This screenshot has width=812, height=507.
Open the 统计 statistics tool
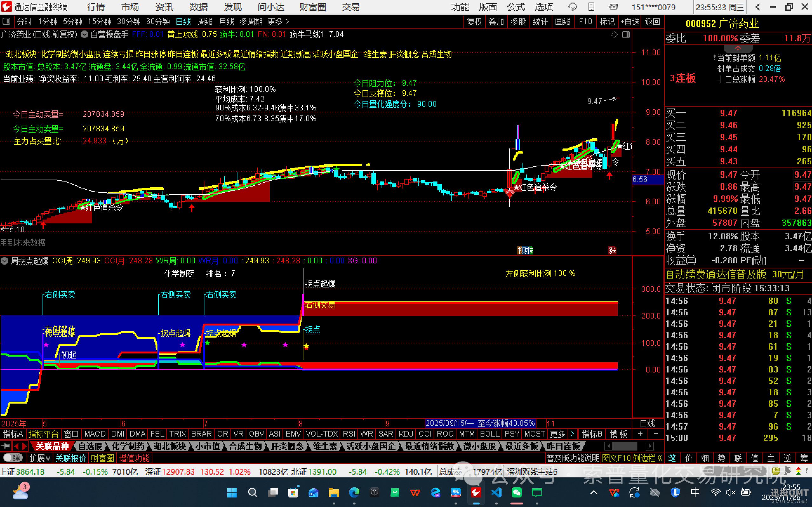[541, 22]
